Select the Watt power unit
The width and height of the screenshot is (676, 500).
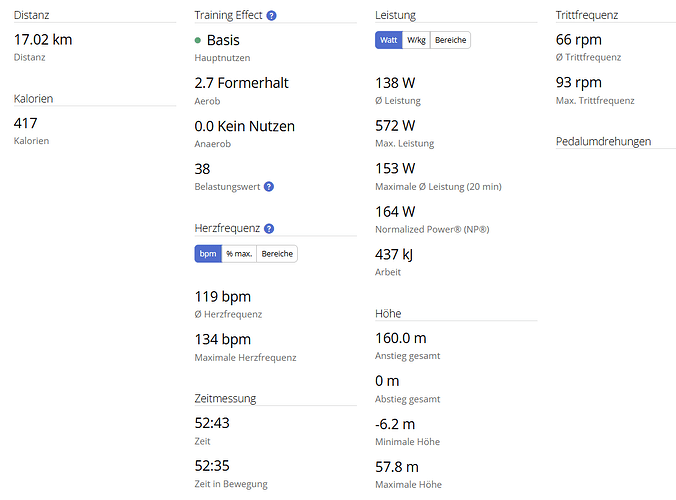point(388,40)
